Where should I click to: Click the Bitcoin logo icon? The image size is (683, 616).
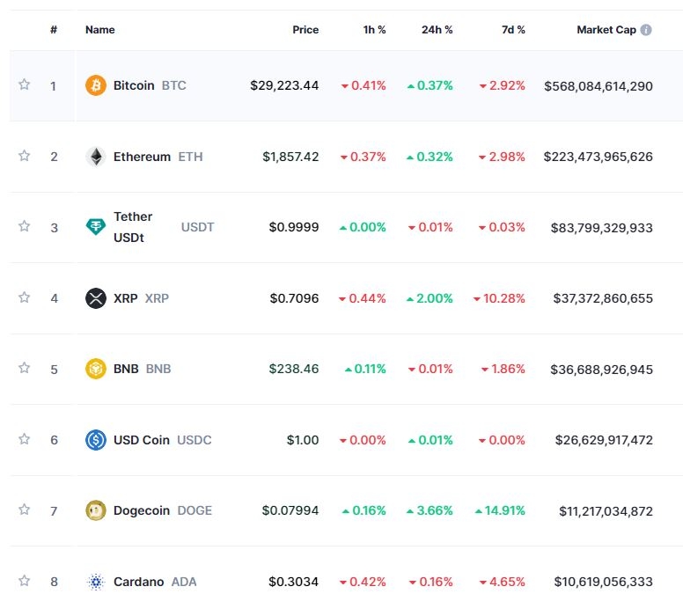[x=95, y=85]
